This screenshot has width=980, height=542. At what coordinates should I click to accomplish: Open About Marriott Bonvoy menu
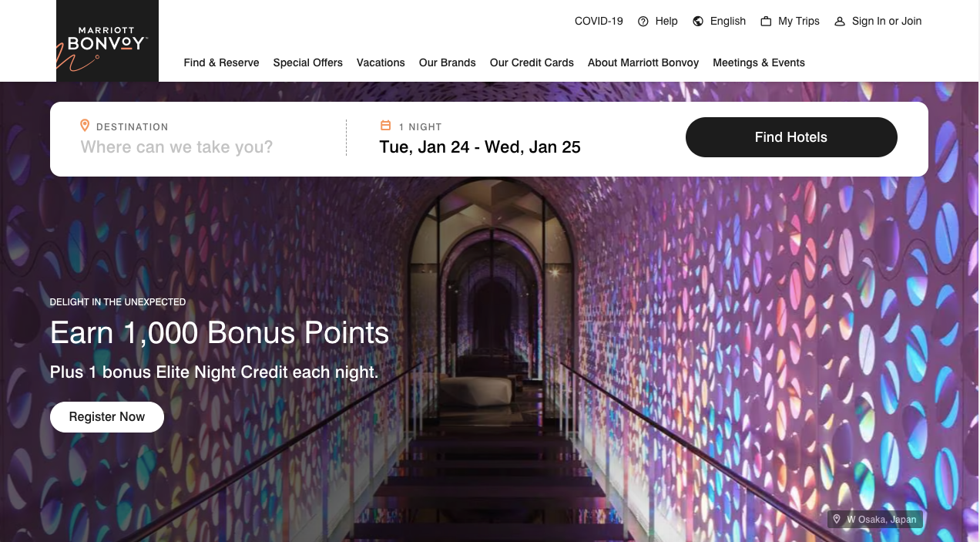pos(643,62)
